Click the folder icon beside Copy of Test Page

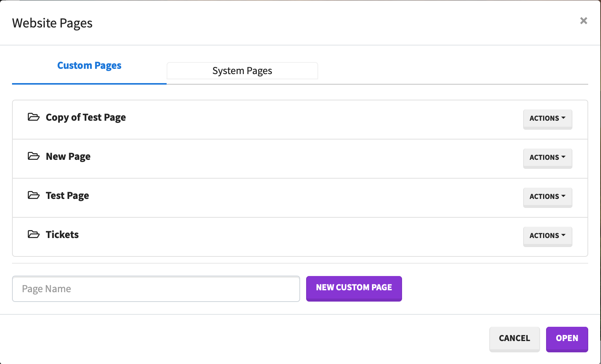(33, 117)
